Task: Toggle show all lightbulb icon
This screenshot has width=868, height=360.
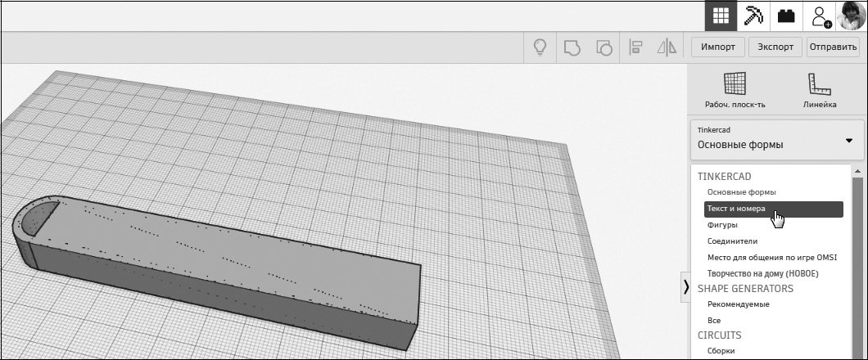Action: coord(540,47)
